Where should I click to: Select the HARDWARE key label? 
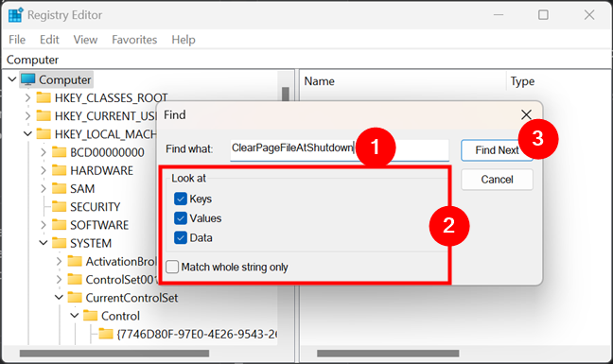coord(101,171)
